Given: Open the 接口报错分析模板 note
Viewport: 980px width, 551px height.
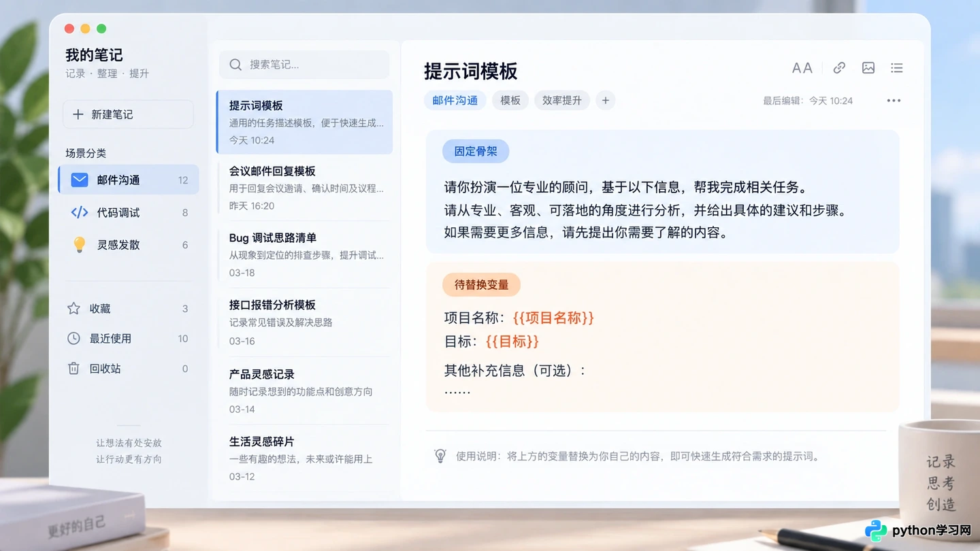Looking at the screenshot, I should point(304,322).
